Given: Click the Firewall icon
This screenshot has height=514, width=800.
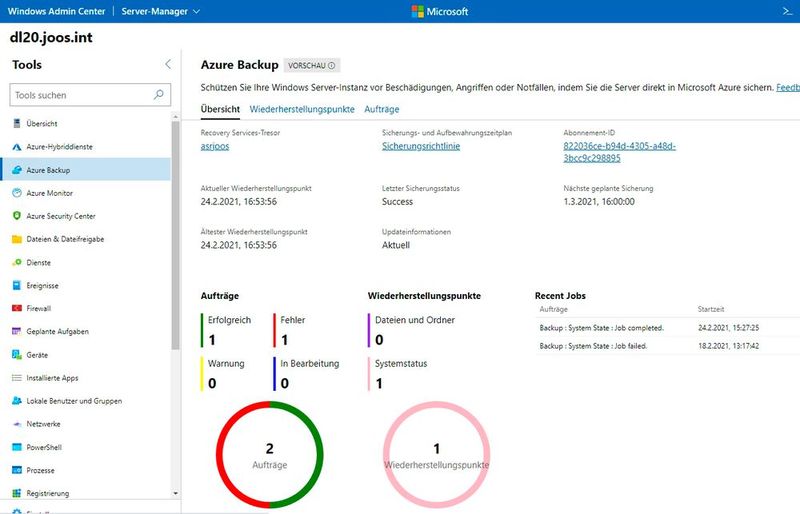Looking at the screenshot, I should (17, 308).
